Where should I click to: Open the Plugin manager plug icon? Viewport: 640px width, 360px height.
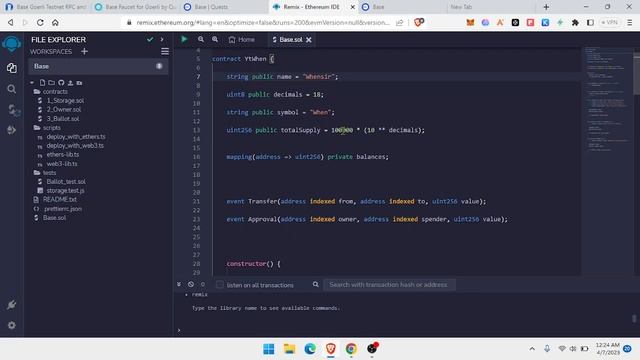(x=11, y=305)
